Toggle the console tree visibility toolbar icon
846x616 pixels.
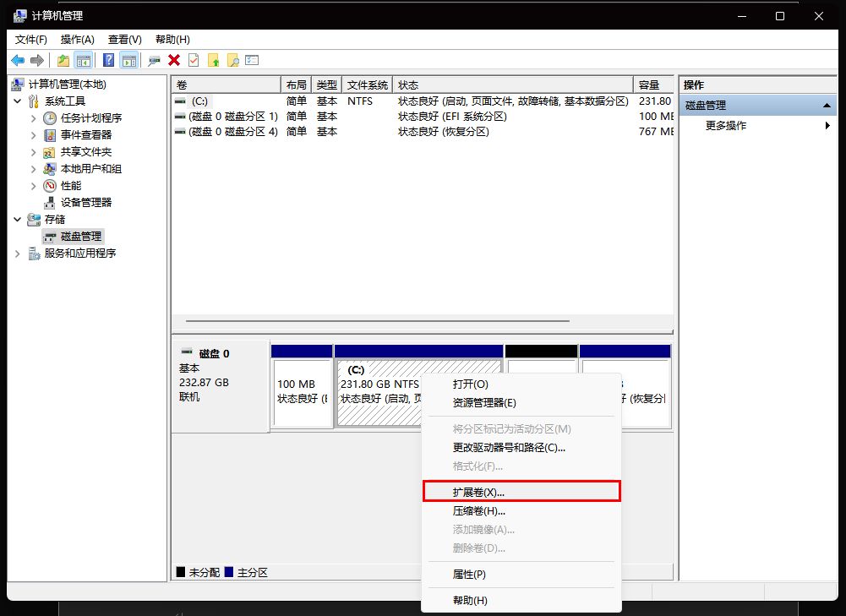click(x=84, y=60)
